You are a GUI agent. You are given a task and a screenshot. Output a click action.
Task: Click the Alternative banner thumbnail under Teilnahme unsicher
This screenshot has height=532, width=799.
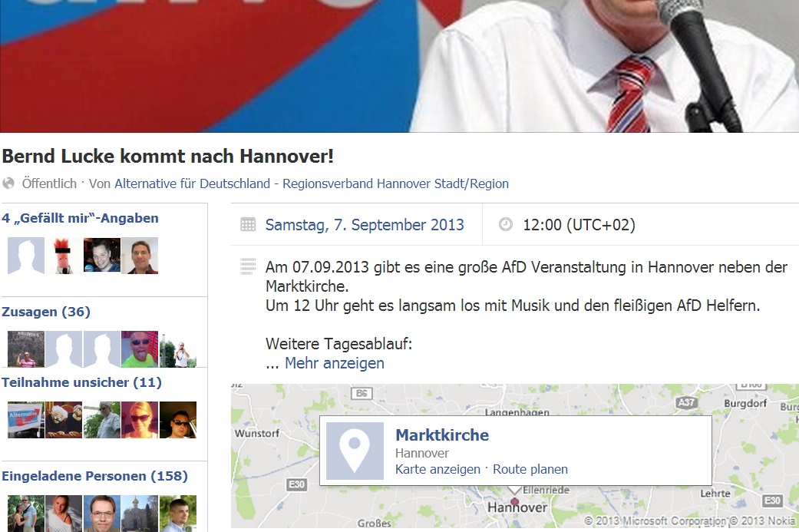[x=26, y=420]
